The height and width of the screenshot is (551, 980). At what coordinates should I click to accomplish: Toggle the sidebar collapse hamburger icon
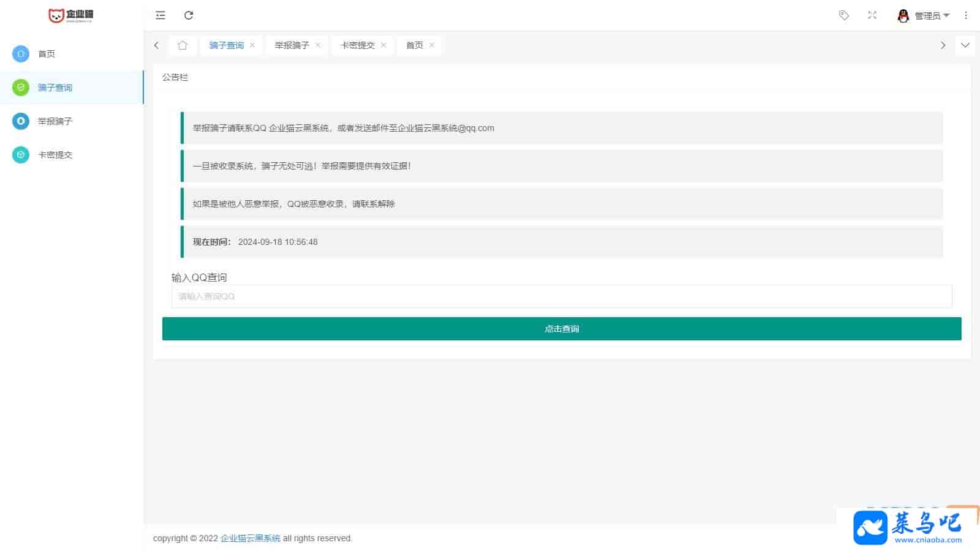(160, 15)
